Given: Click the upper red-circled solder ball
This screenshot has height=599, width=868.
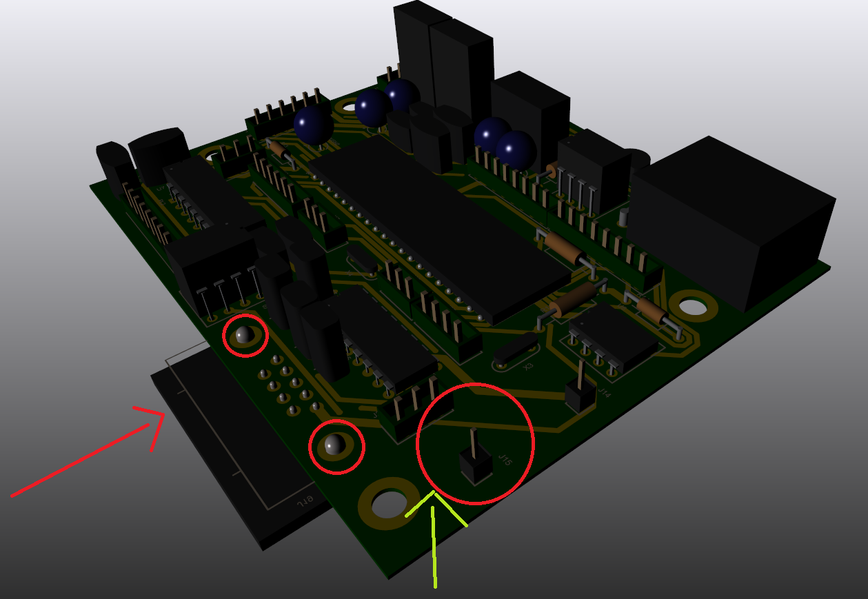Looking at the screenshot, I should [x=243, y=336].
